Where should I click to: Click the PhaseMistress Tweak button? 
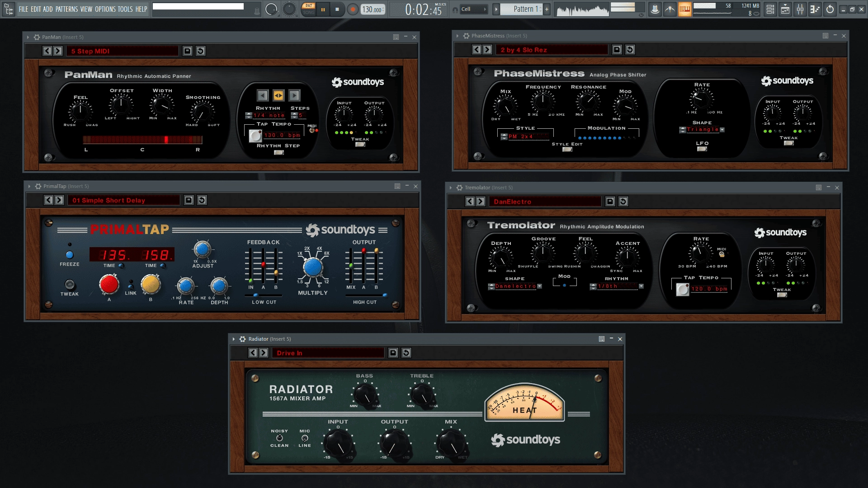(x=788, y=143)
